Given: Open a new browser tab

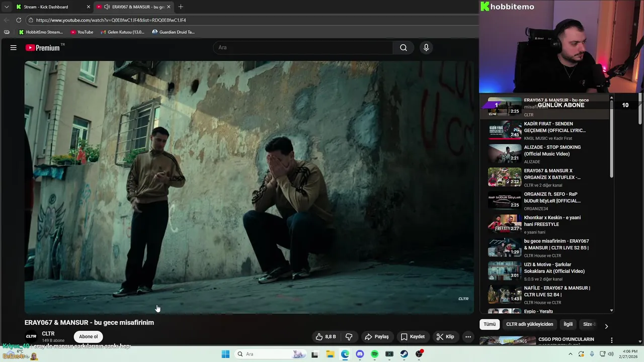Looking at the screenshot, I should (181, 7).
